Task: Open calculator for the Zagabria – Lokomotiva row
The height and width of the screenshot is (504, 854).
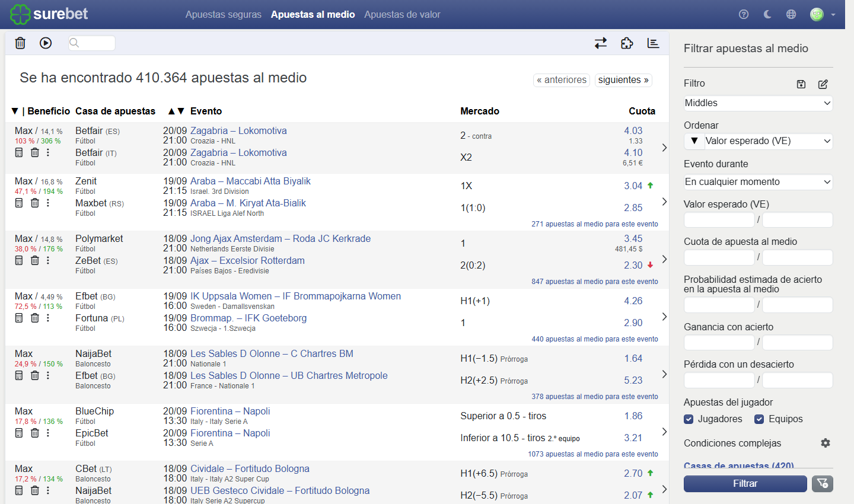Action: point(19,152)
